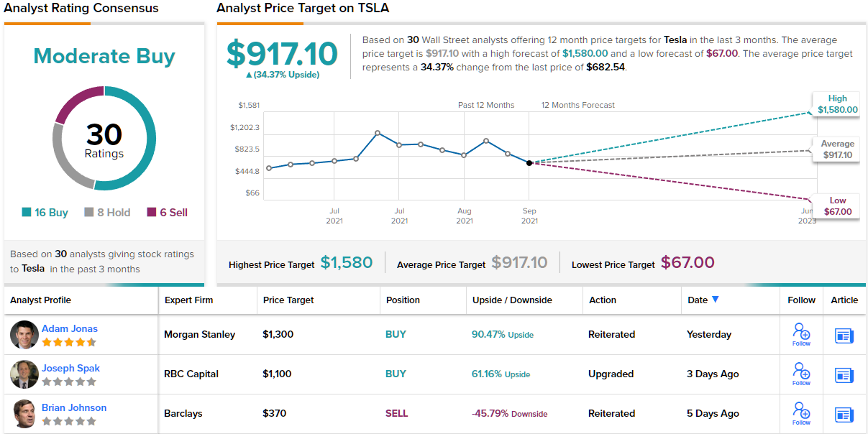Screen dimensions: 868x434
Task: Click Adam Jonas star rating
Action: click(x=68, y=342)
